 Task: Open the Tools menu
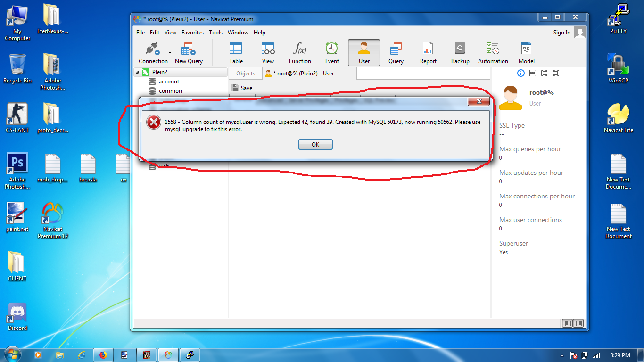tap(215, 33)
